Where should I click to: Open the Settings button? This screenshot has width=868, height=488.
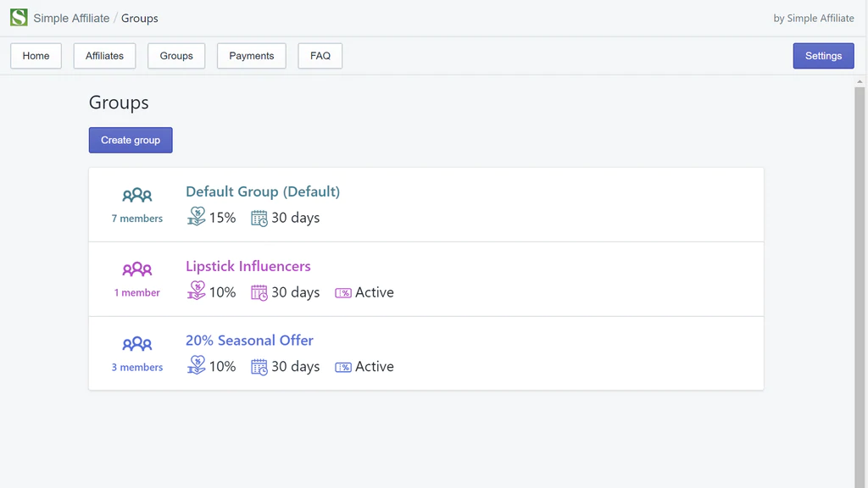point(823,56)
